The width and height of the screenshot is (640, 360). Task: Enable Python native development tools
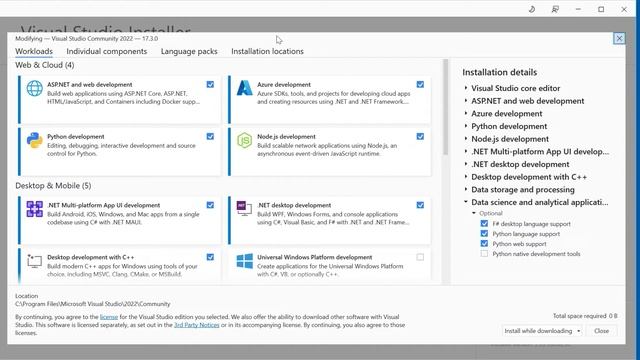484,253
